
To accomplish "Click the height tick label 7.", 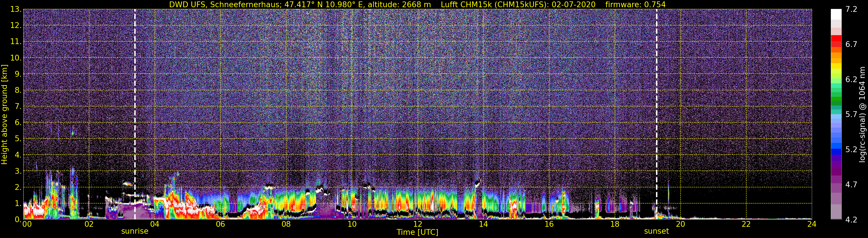I will (x=18, y=107).
